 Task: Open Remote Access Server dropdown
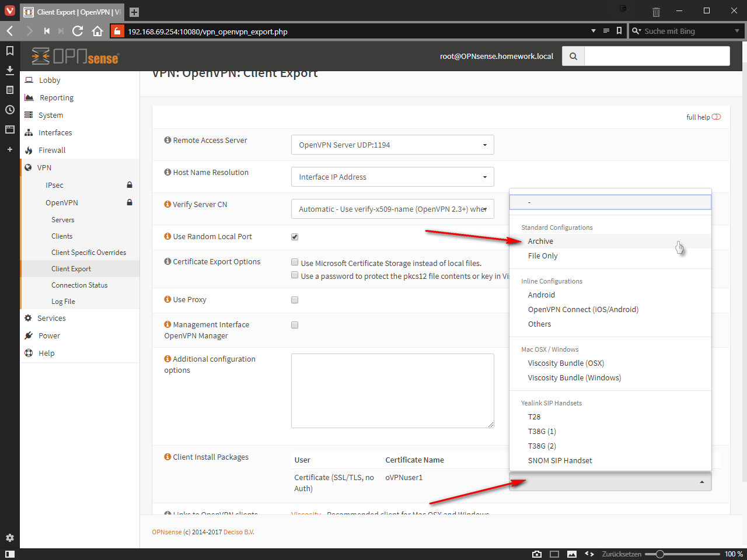tap(393, 145)
